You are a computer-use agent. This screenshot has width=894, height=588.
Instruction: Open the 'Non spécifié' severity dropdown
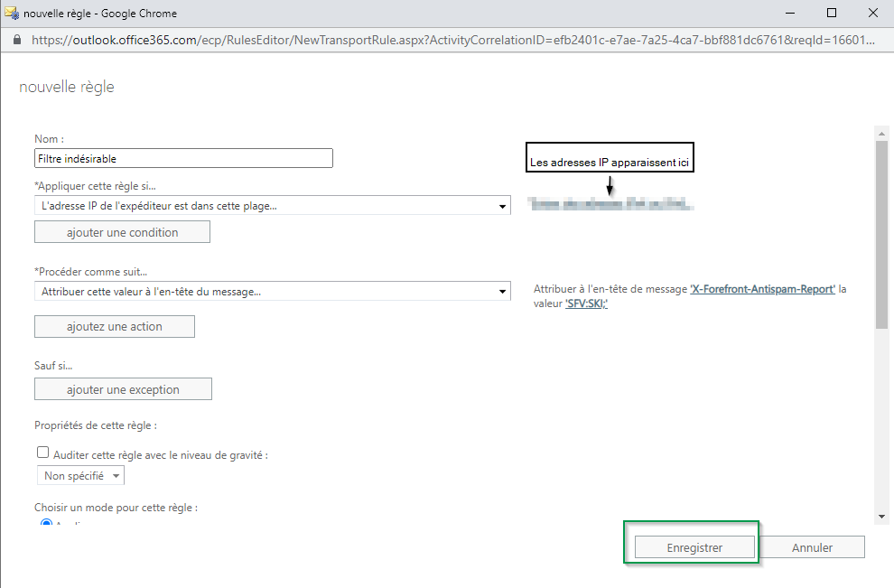[x=80, y=475]
